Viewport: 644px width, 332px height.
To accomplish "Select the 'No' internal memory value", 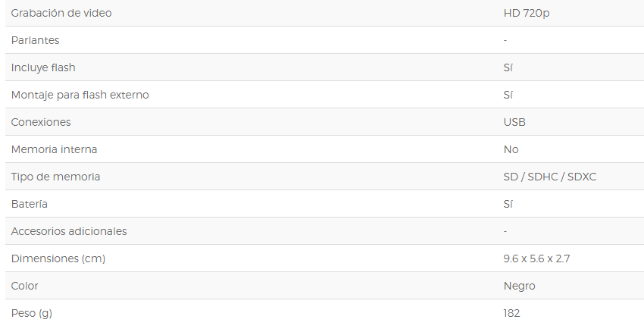I will 511,149.
